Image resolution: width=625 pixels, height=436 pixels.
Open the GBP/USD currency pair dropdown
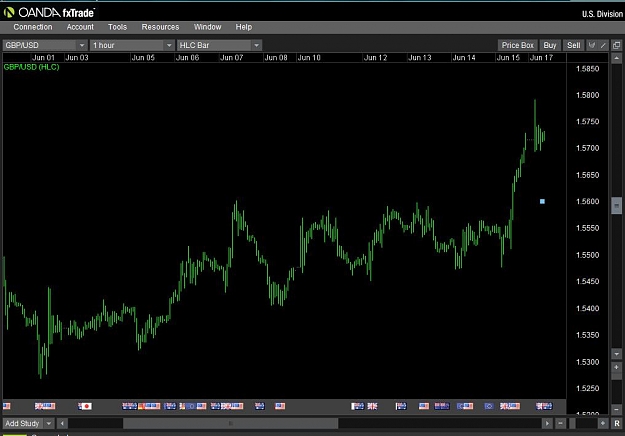[x=45, y=45]
